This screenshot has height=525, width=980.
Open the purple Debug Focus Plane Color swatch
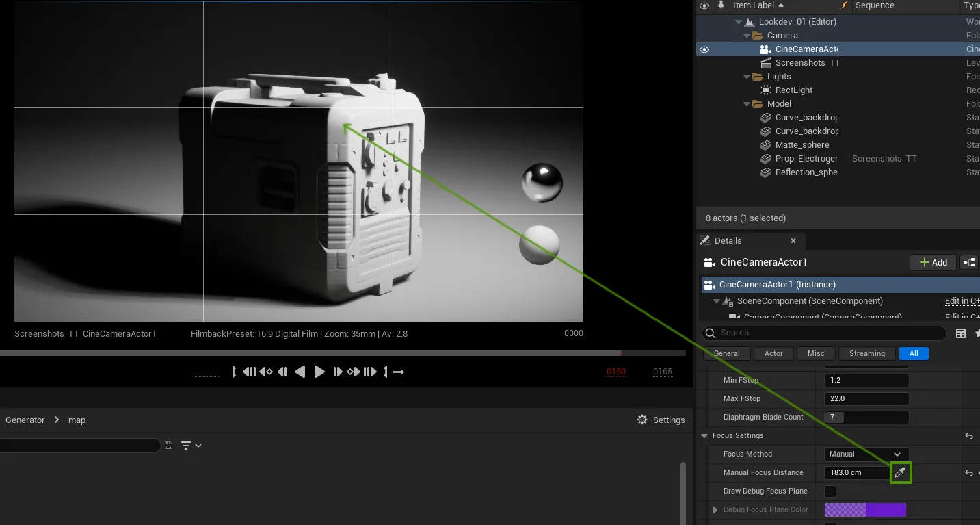point(865,509)
